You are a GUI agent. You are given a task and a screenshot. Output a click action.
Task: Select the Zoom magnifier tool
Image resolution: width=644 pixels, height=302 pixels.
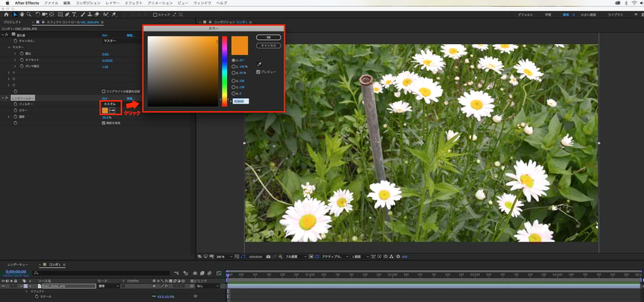[x=28, y=14]
